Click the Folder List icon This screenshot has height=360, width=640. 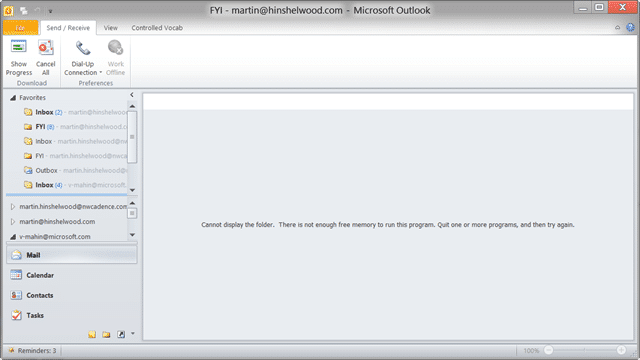106,334
